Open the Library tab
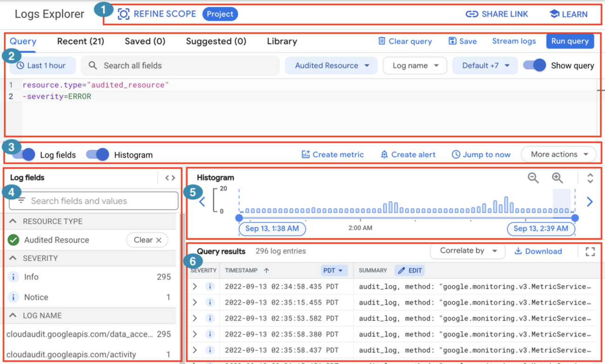This screenshot has width=605, height=364. pyautogui.click(x=282, y=41)
